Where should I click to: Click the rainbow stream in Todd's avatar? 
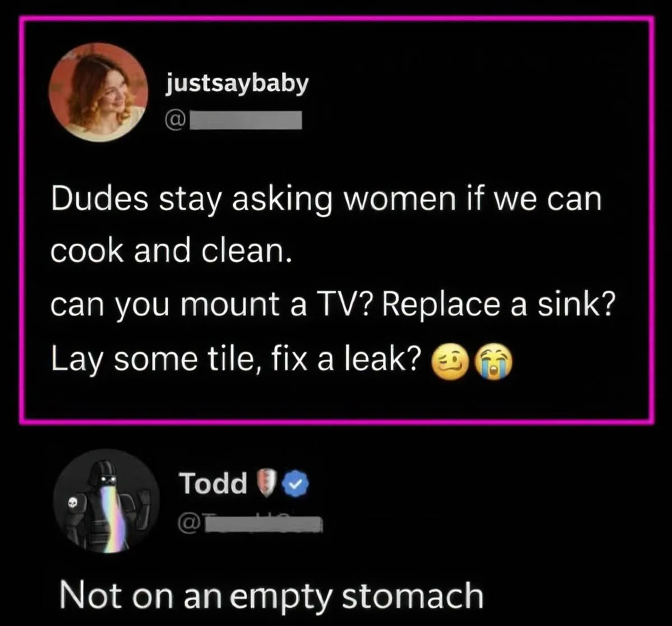(x=115, y=518)
